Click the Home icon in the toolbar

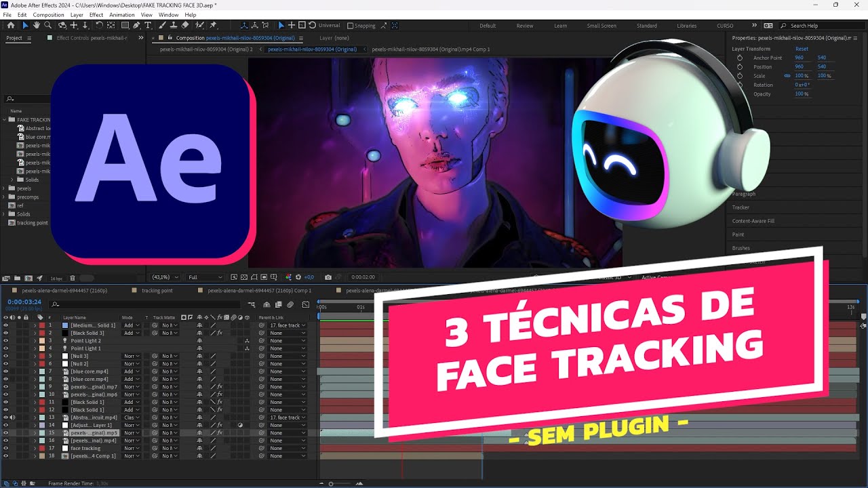[10, 26]
